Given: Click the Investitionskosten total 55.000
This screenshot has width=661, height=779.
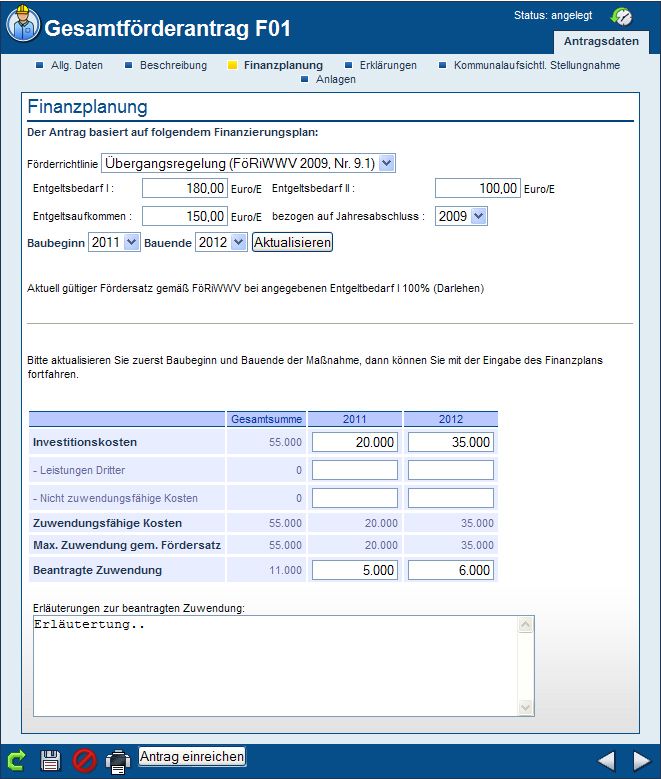Looking at the screenshot, I should point(285,442).
